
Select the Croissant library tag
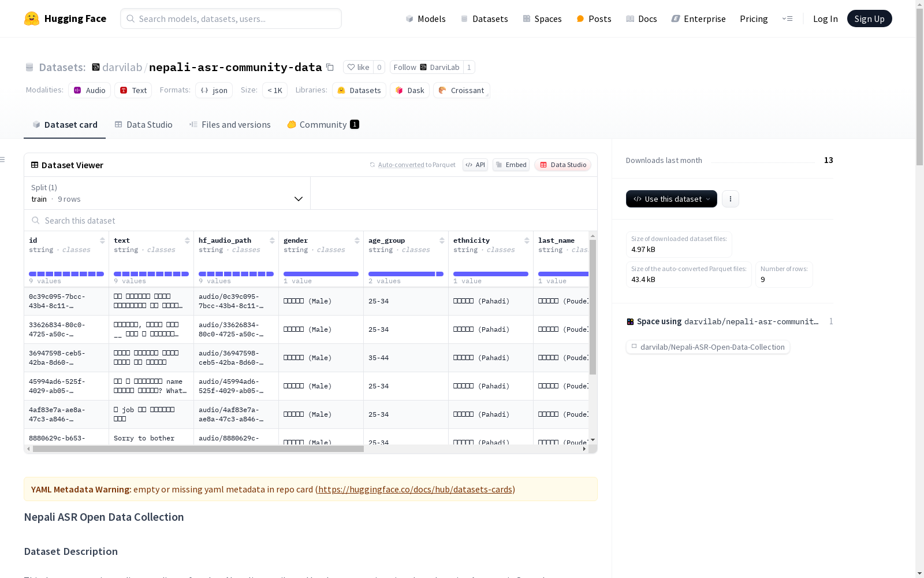click(461, 90)
